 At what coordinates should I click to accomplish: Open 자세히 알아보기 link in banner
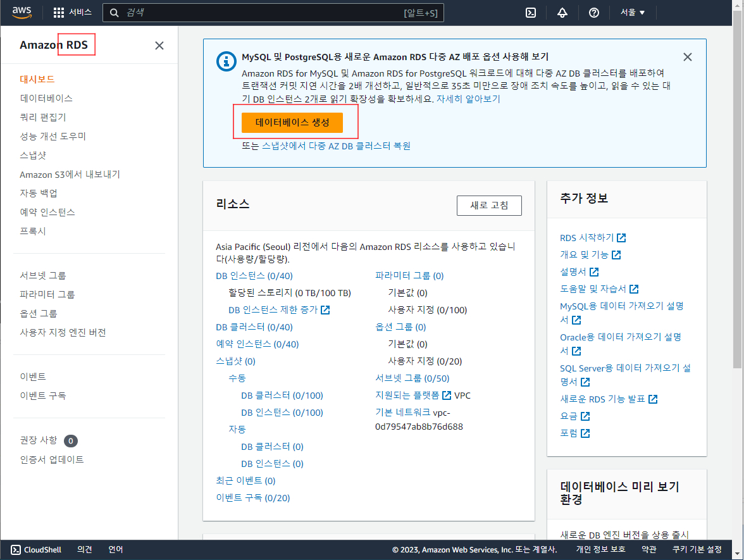click(468, 99)
